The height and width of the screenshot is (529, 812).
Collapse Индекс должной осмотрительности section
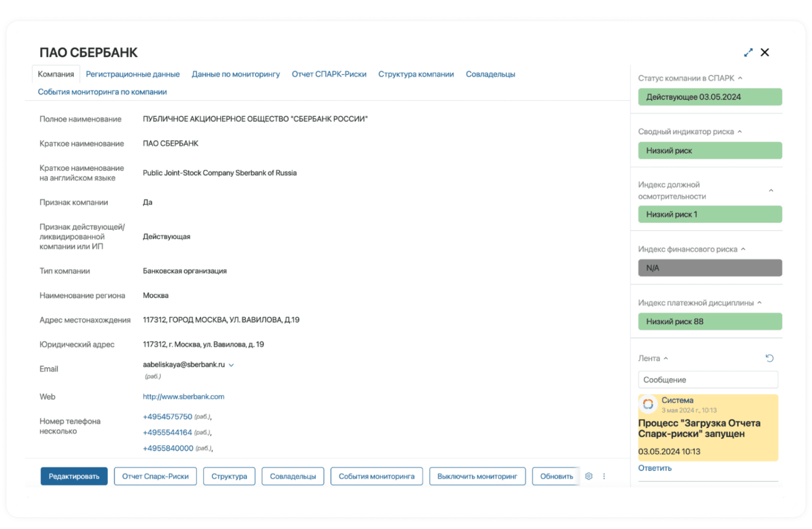(x=771, y=190)
